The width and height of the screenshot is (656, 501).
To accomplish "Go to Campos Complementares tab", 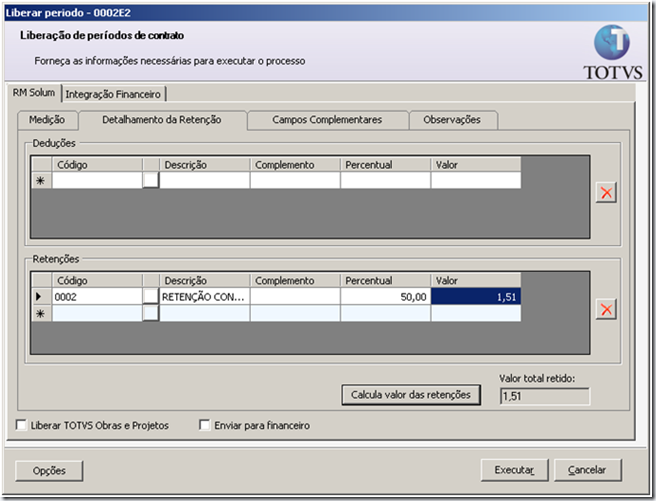I will [x=327, y=120].
